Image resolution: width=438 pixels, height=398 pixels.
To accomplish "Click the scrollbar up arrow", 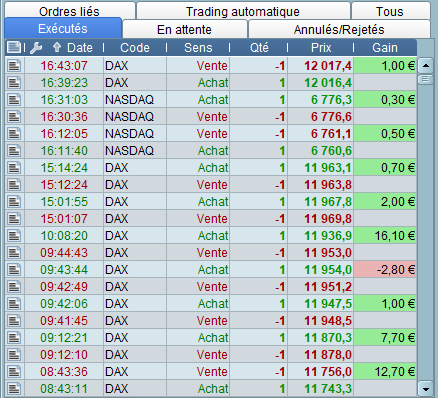I will click(425, 66).
